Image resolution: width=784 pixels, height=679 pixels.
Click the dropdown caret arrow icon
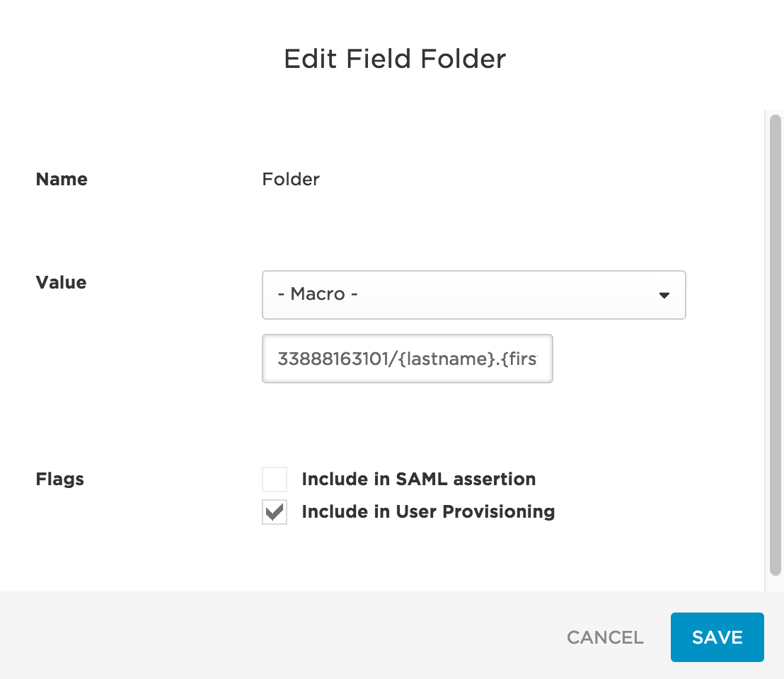pos(664,295)
